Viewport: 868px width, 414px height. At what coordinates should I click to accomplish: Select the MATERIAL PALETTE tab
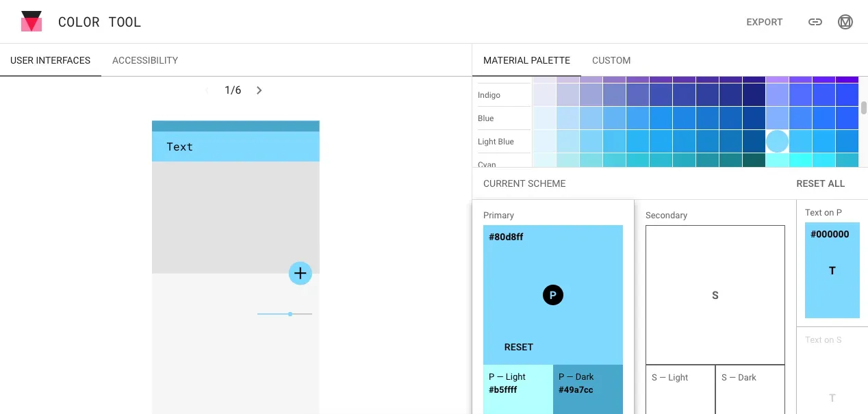tap(526, 60)
